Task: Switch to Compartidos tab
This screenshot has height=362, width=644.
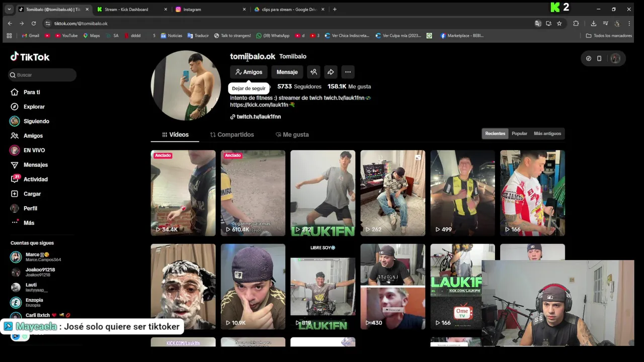Action: pos(232,135)
